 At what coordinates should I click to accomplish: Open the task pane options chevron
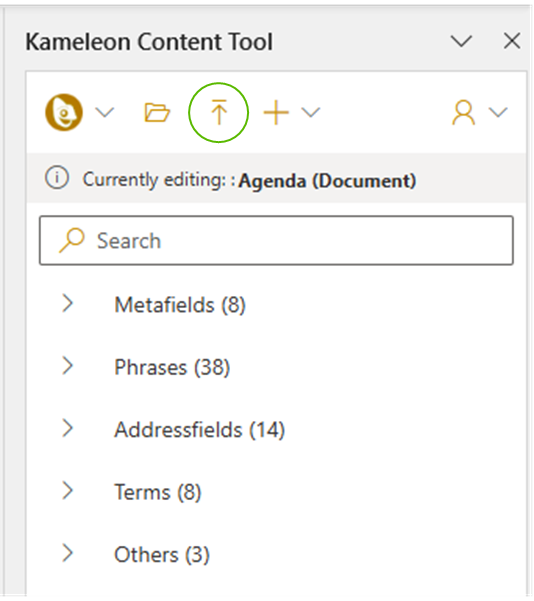tap(461, 41)
